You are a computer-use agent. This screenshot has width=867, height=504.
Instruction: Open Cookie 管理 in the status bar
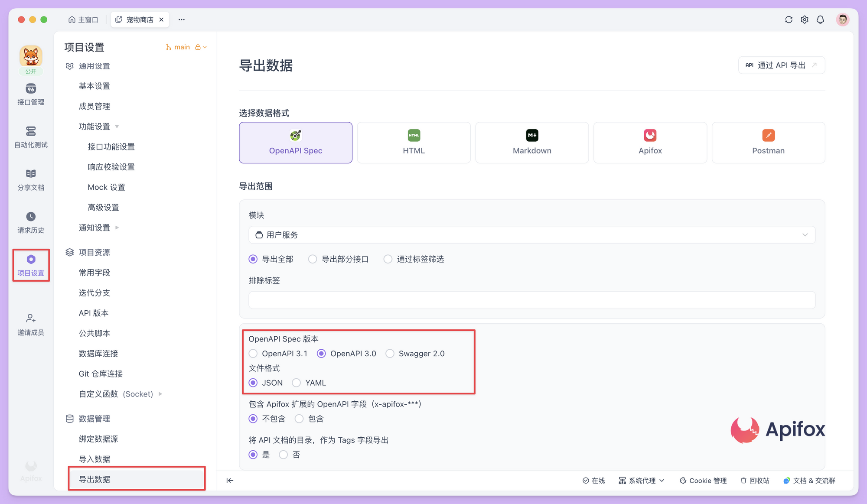(x=703, y=480)
